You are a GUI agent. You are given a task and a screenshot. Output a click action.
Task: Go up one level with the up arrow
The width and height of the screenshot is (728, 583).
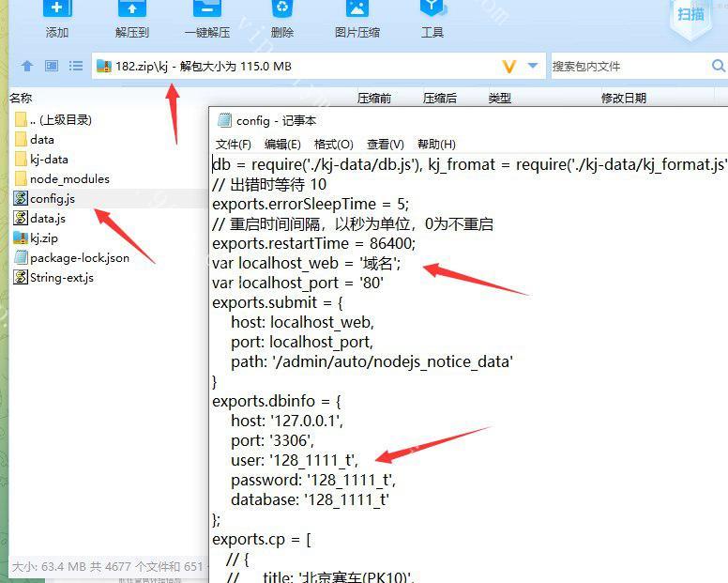tap(27, 67)
